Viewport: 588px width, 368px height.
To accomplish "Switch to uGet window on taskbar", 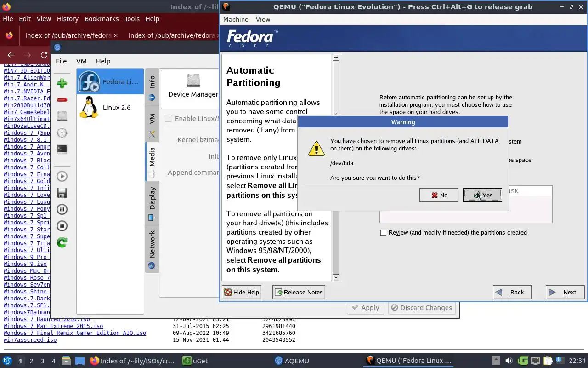I will pos(195,361).
